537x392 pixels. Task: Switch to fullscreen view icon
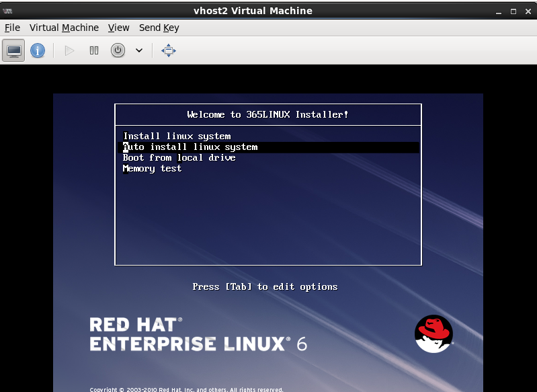169,50
